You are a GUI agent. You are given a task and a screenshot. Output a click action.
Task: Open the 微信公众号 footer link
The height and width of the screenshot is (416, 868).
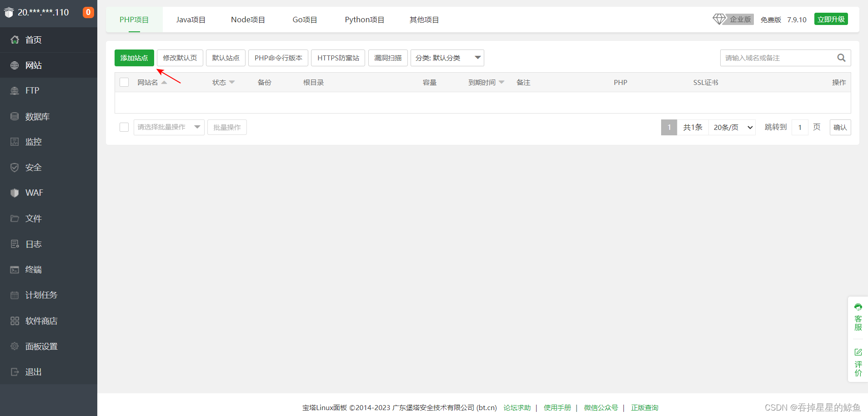click(601, 407)
